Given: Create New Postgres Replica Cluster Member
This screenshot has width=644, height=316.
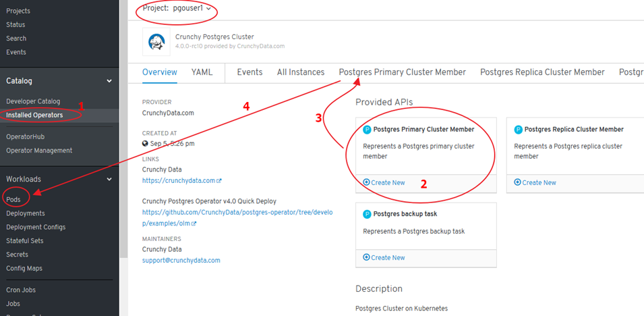Looking at the screenshot, I should click(x=535, y=183).
